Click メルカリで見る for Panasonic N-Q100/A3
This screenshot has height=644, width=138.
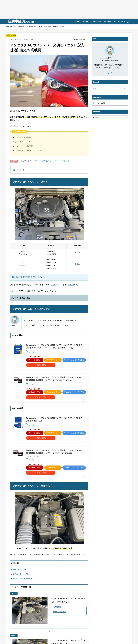pos(41,365)
